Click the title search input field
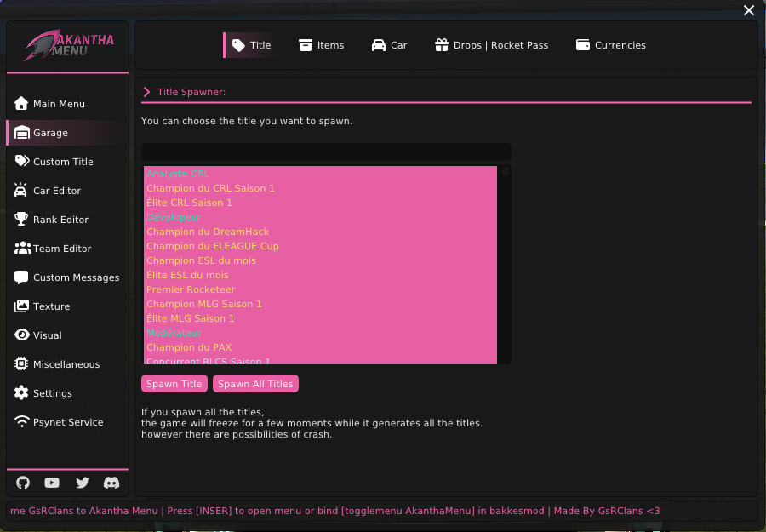Screen dimensions: 766x532 326,152
